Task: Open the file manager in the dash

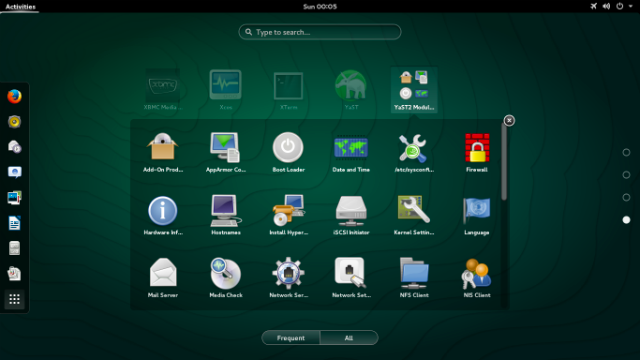Action: click(x=14, y=248)
